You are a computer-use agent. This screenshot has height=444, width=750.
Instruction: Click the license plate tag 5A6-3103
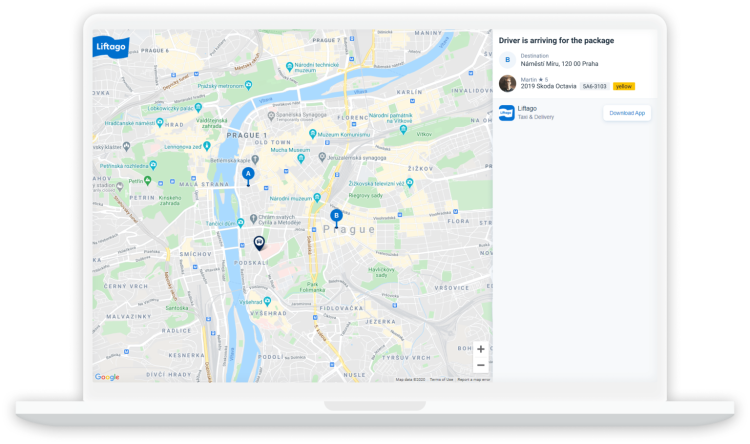pyautogui.click(x=595, y=87)
